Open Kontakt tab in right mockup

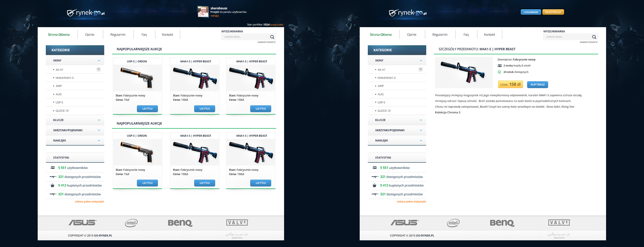coord(489,35)
